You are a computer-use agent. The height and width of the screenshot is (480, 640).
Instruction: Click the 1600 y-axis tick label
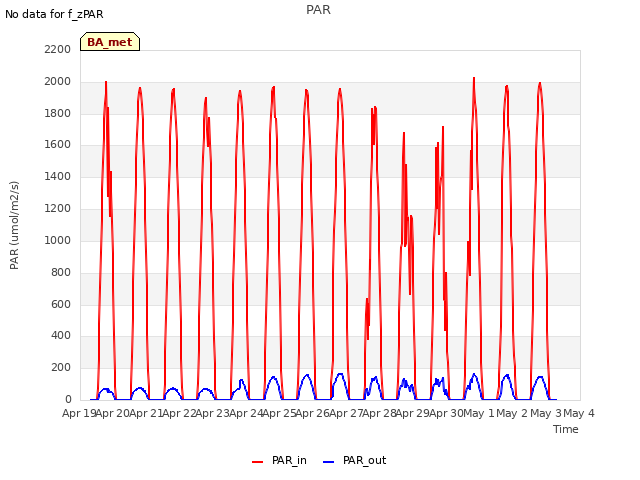58,145
